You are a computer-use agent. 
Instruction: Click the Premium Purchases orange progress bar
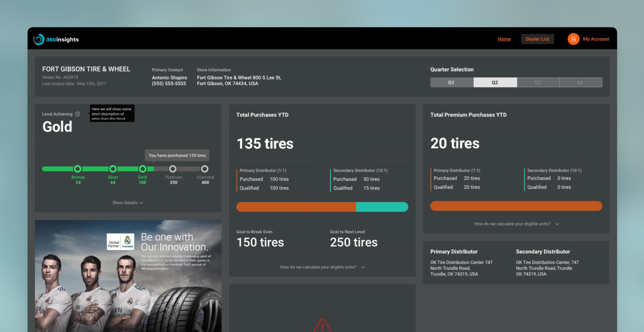(x=516, y=206)
